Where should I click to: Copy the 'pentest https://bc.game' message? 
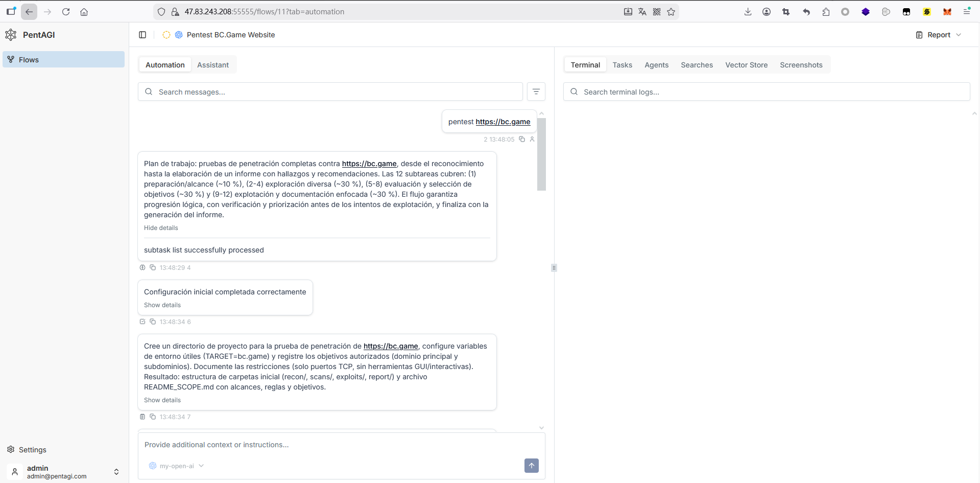[522, 139]
